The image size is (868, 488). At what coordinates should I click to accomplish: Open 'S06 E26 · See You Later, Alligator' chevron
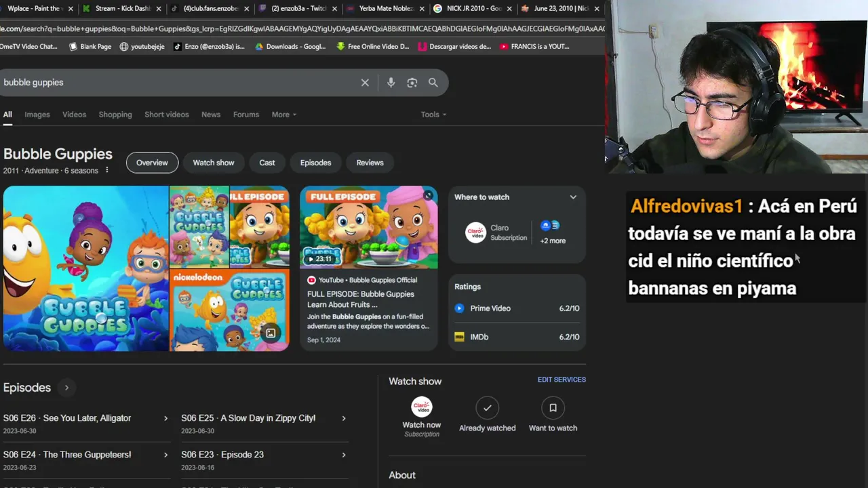(165, 418)
